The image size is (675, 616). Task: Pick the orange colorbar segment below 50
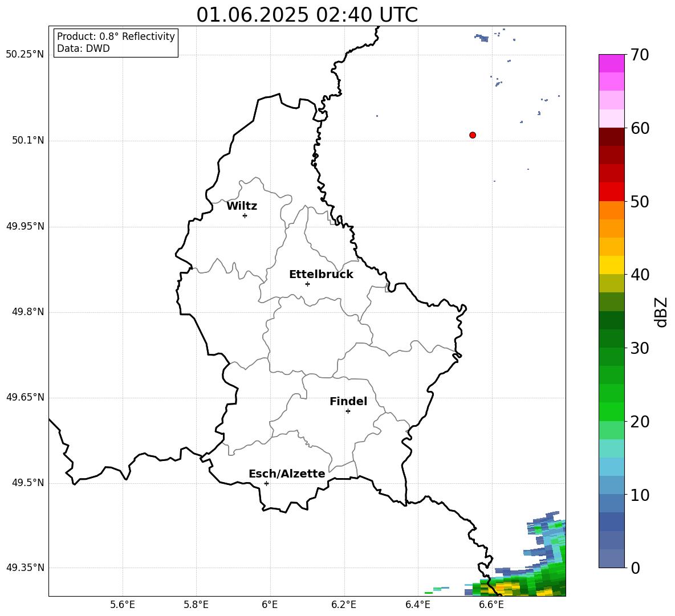click(x=611, y=210)
